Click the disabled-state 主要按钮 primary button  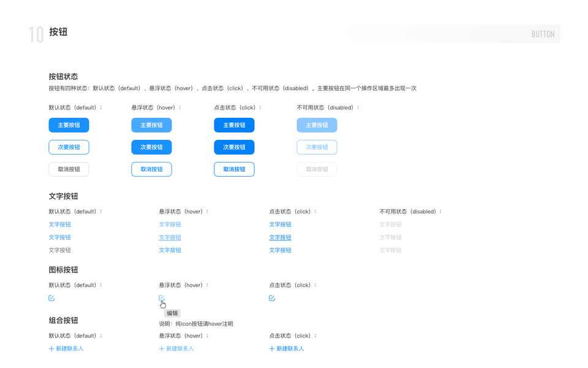pyautogui.click(x=317, y=125)
